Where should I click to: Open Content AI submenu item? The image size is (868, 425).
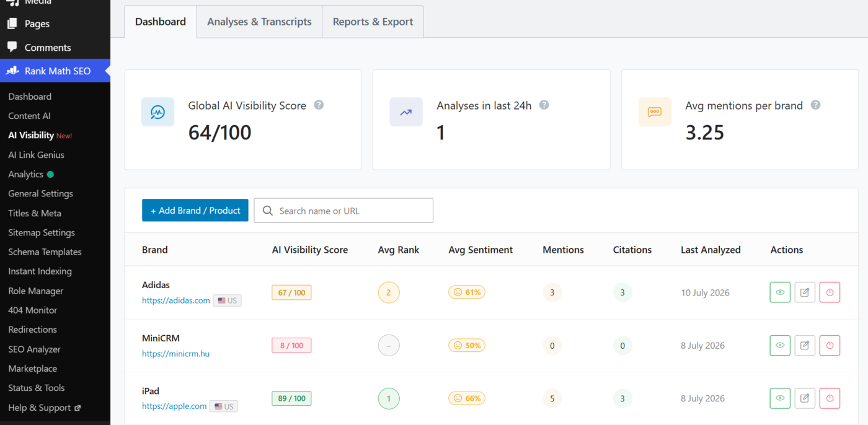point(29,116)
